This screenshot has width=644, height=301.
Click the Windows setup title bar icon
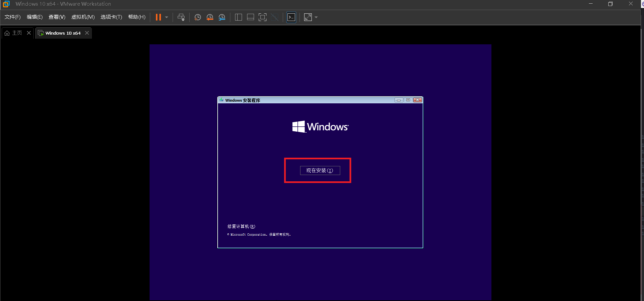(221, 100)
